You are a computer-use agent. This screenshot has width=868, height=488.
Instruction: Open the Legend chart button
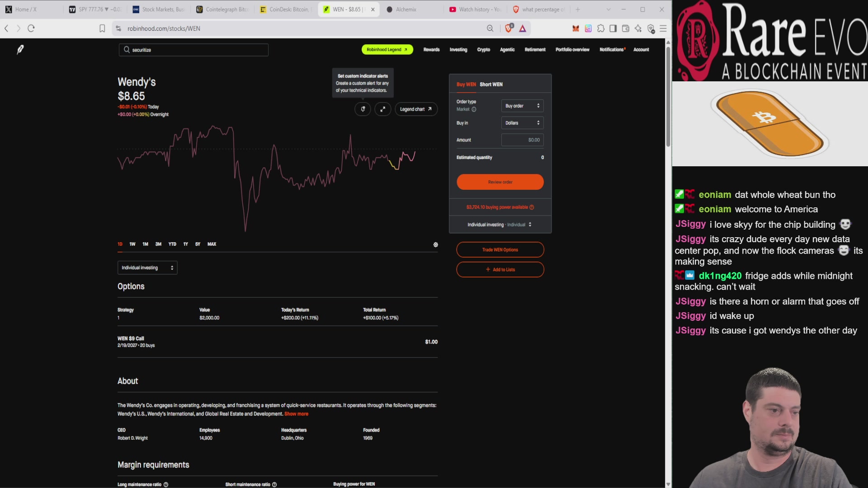[416, 109]
